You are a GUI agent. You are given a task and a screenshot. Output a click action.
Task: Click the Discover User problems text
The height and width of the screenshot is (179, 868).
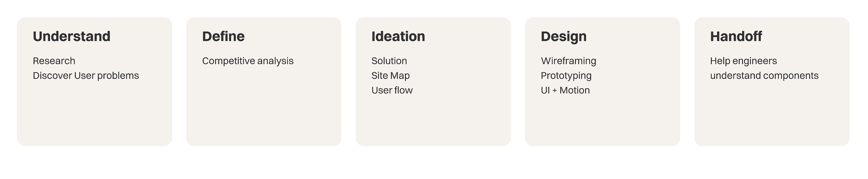point(86,75)
